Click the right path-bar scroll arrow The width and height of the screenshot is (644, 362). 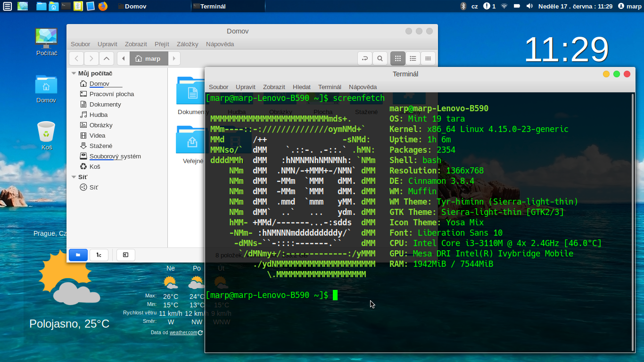pos(174,58)
